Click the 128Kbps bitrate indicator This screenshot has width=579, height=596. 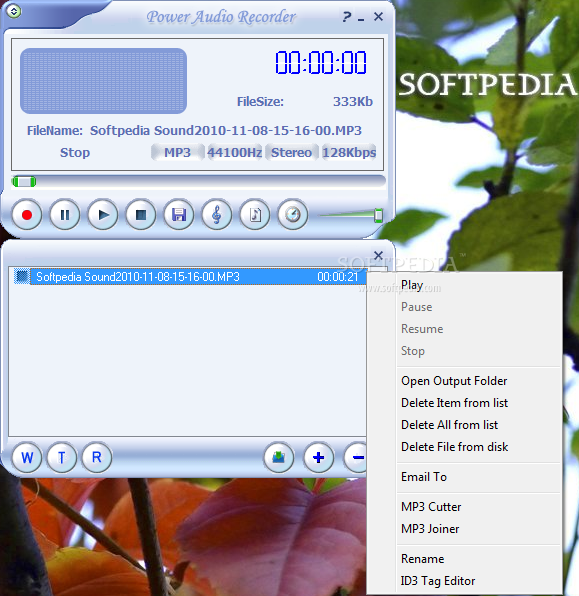(x=349, y=152)
